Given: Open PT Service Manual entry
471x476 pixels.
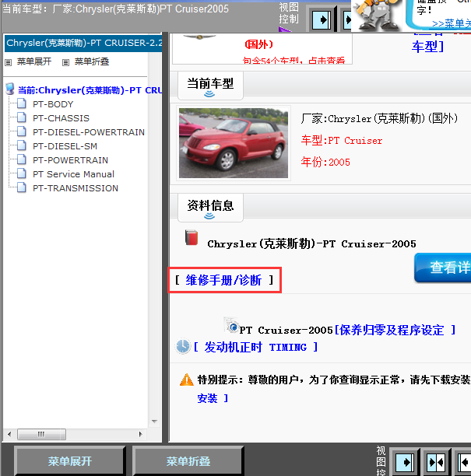Looking at the screenshot, I should [x=73, y=174].
